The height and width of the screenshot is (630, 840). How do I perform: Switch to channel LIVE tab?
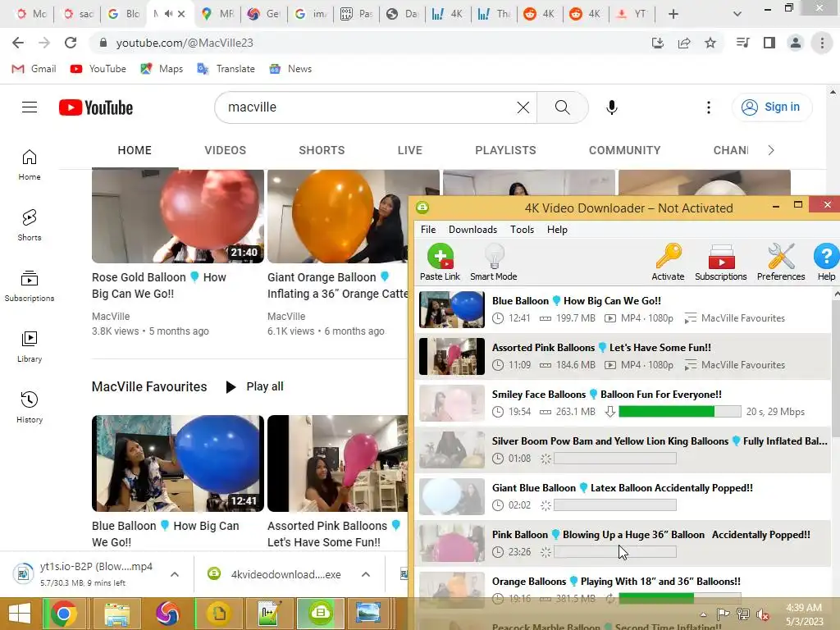point(410,151)
